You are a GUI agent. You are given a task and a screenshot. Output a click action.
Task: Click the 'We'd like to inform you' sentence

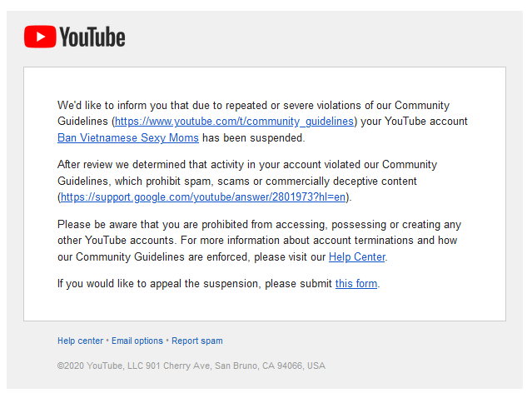click(253, 105)
